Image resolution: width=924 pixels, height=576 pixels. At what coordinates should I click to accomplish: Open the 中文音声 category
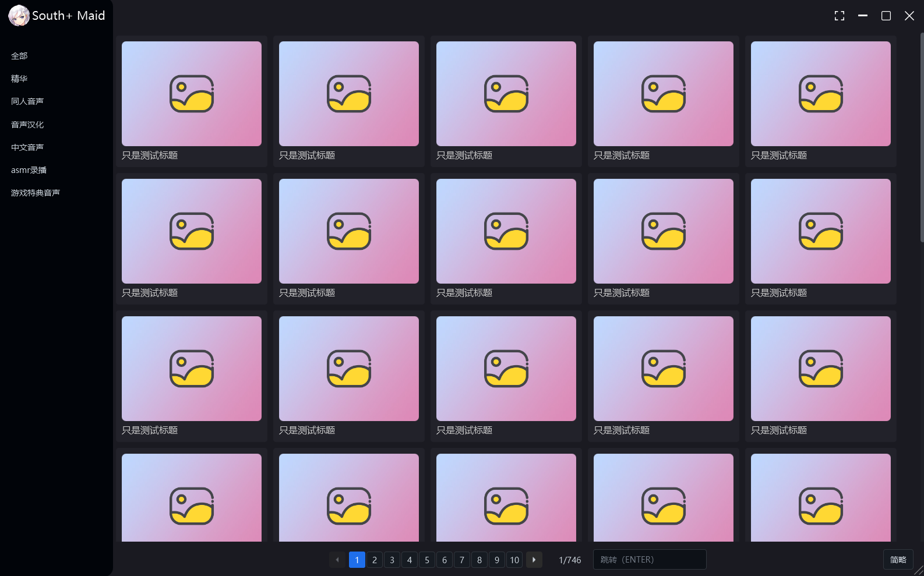click(x=27, y=147)
